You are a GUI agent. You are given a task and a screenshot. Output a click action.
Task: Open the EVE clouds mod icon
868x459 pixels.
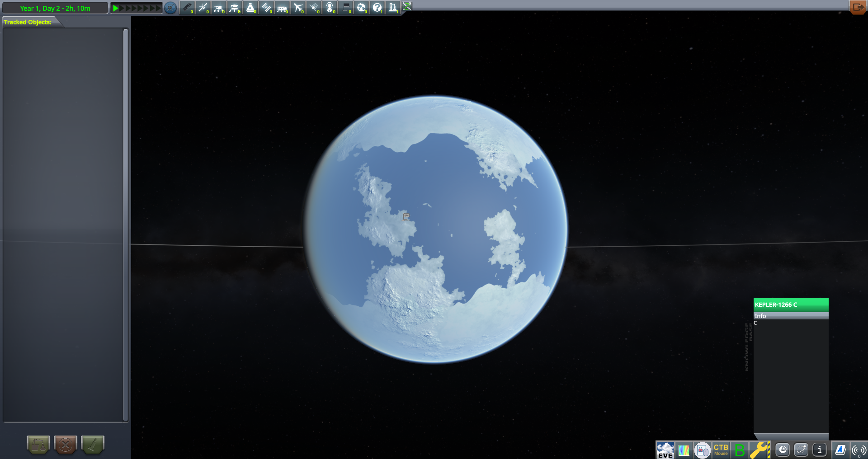click(x=665, y=450)
